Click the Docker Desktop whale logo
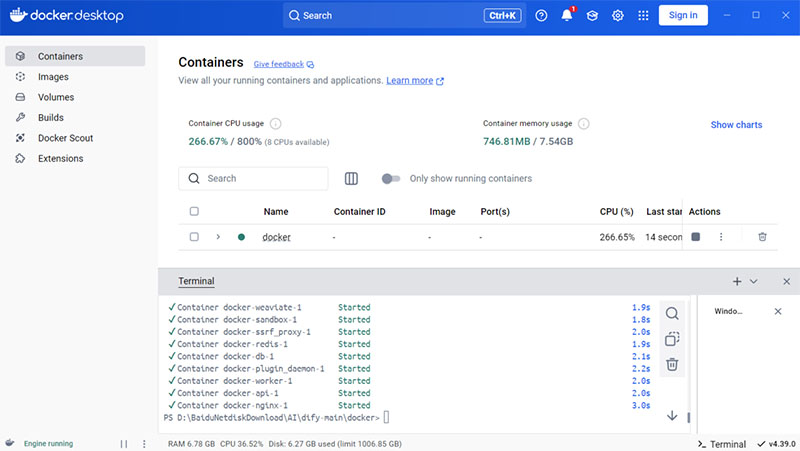Viewport: 800px width, 451px height. [x=18, y=15]
